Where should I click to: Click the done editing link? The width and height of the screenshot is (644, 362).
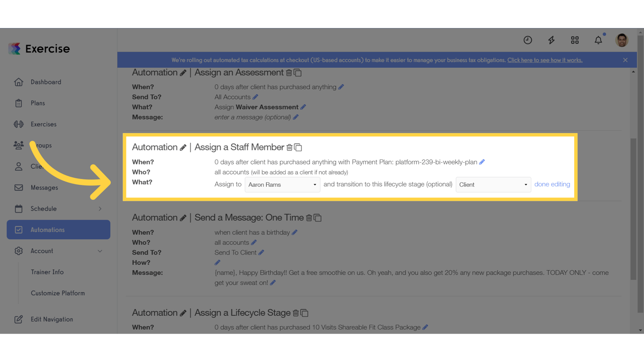552,184
